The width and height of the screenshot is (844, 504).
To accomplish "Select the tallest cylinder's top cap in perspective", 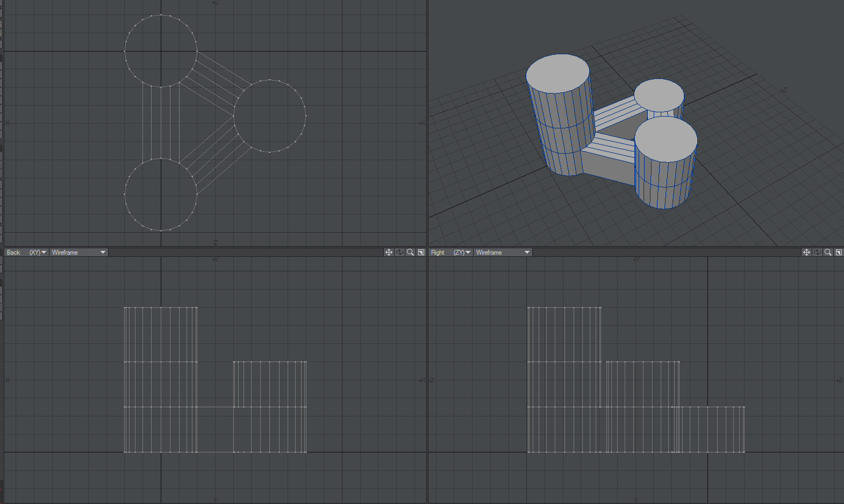I will pyautogui.click(x=557, y=74).
